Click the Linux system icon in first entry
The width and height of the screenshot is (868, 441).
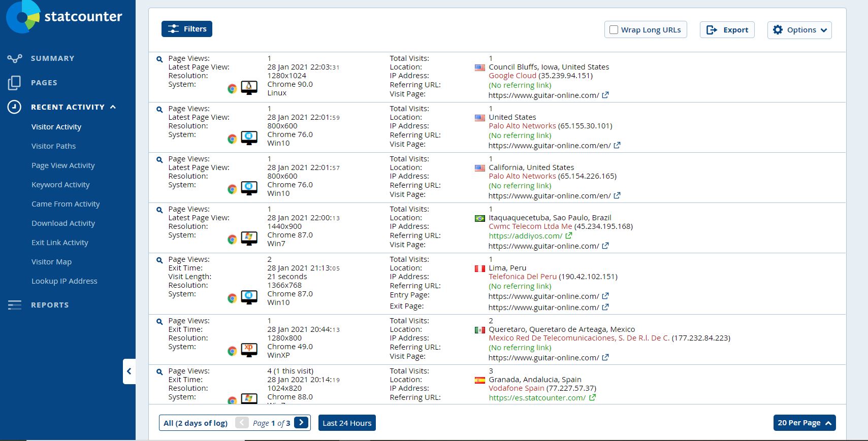pyautogui.click(x=249, y=88)
